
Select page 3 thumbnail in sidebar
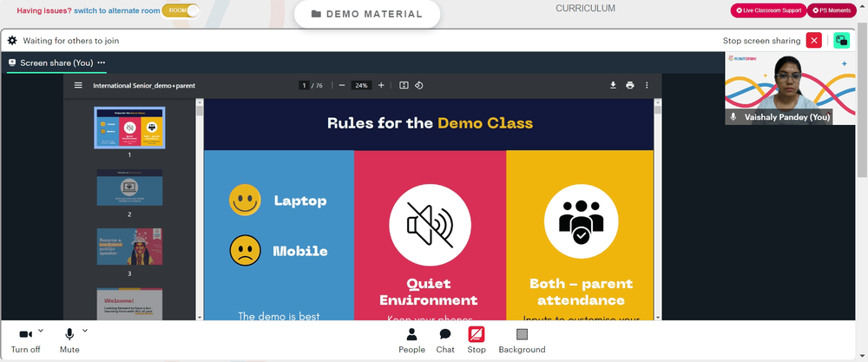click(x=129, y=247)
